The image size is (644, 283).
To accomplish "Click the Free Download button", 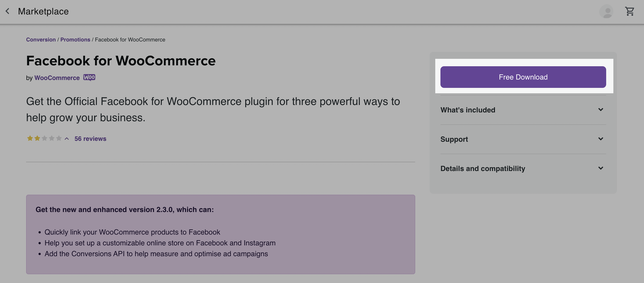I will tap(523, 77).
